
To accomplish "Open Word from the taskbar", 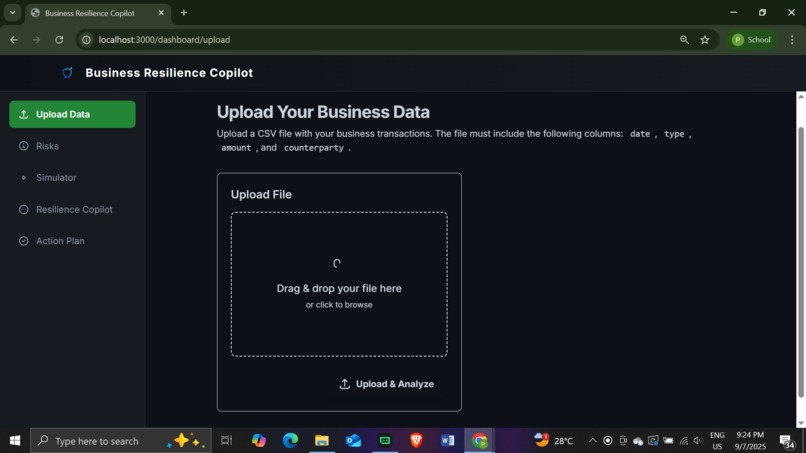I will click(x=448, y=441).
